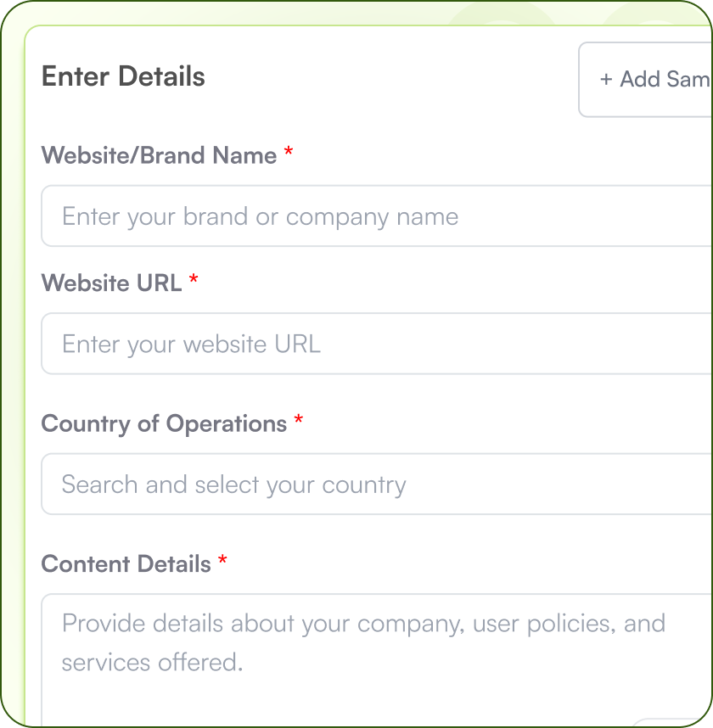Click the Website URL label
The image size is (713, 728).
tap(111, 283)
